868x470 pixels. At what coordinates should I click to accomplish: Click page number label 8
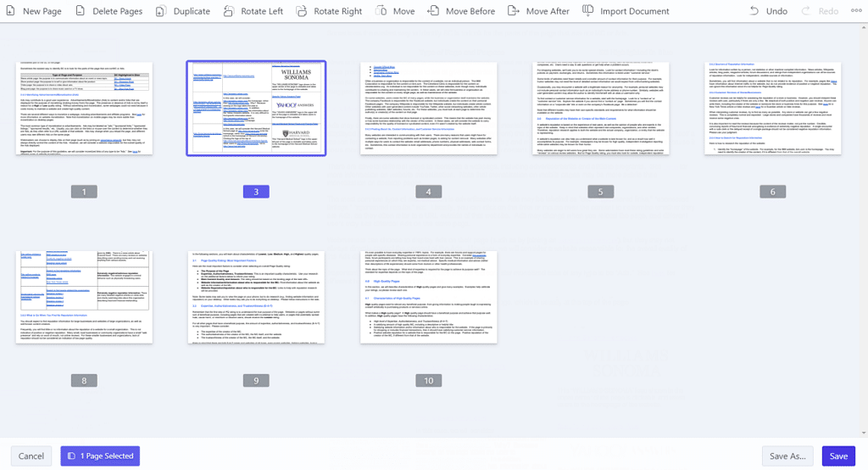[84, 381]
